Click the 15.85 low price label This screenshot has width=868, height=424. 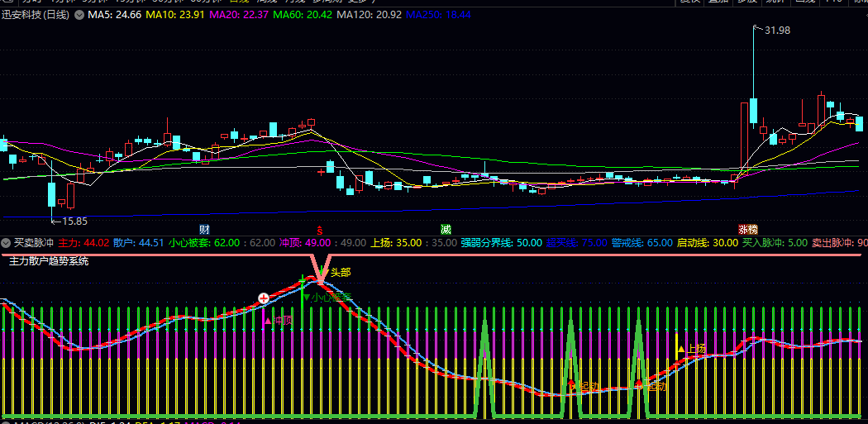[x=74, y=222]
